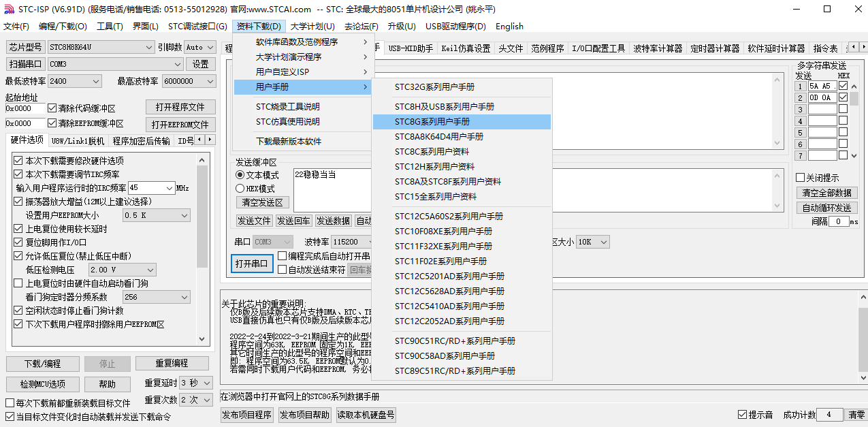
Task: Click the 设置 button
Action: pyautogui.click(x=200, y=64)
